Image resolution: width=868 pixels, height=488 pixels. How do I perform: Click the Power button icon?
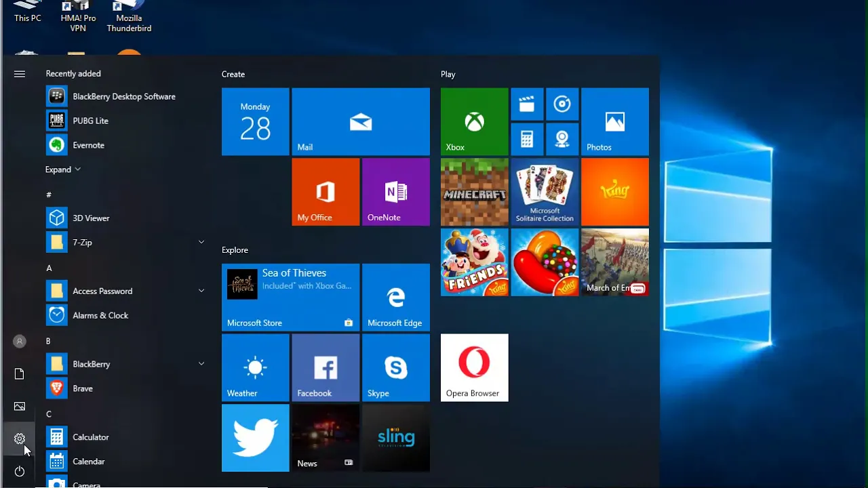[20, 471]
